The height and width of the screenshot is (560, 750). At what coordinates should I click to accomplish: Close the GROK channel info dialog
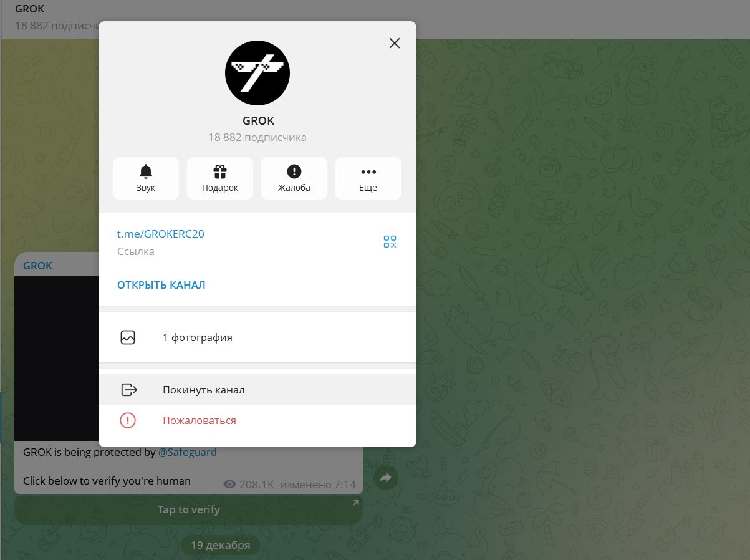point(394,43)
